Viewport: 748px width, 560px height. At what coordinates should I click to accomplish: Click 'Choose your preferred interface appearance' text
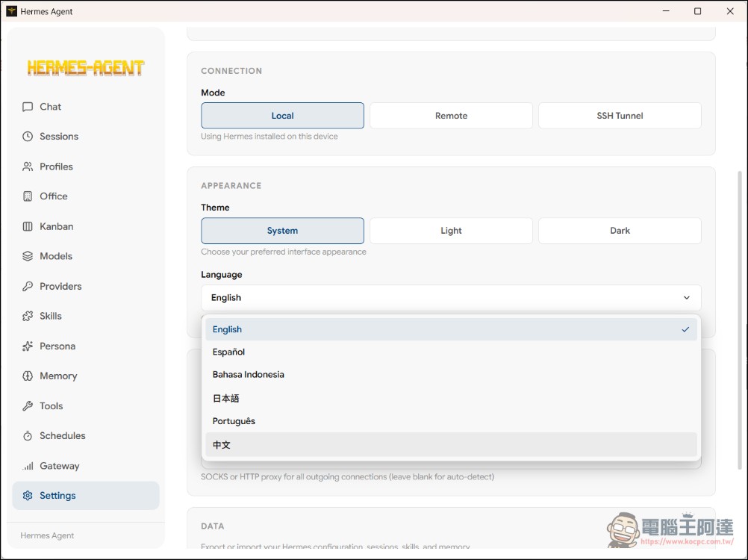pyautogui.click(x=284, y=252)
